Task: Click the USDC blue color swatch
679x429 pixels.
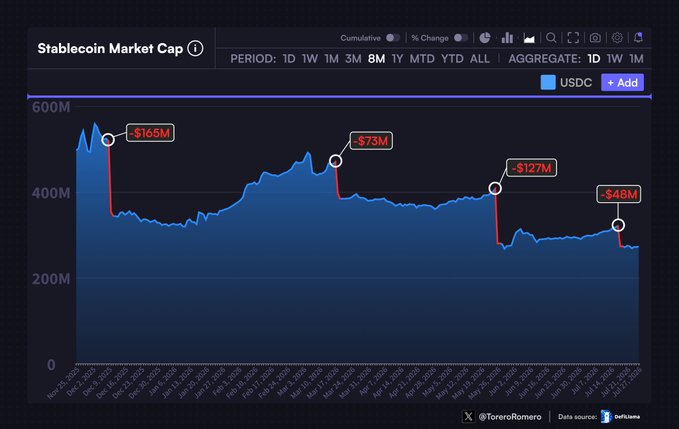Action: 548,83
